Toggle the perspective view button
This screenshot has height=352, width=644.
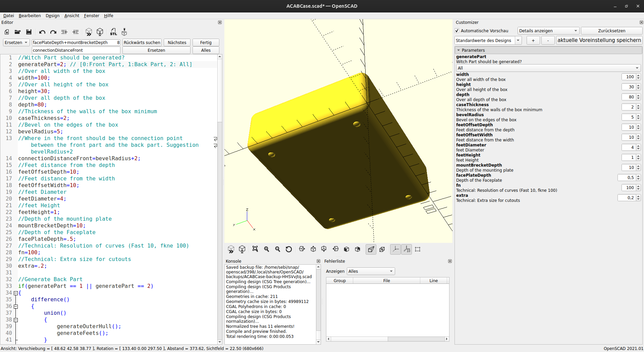tap(371, 249)
